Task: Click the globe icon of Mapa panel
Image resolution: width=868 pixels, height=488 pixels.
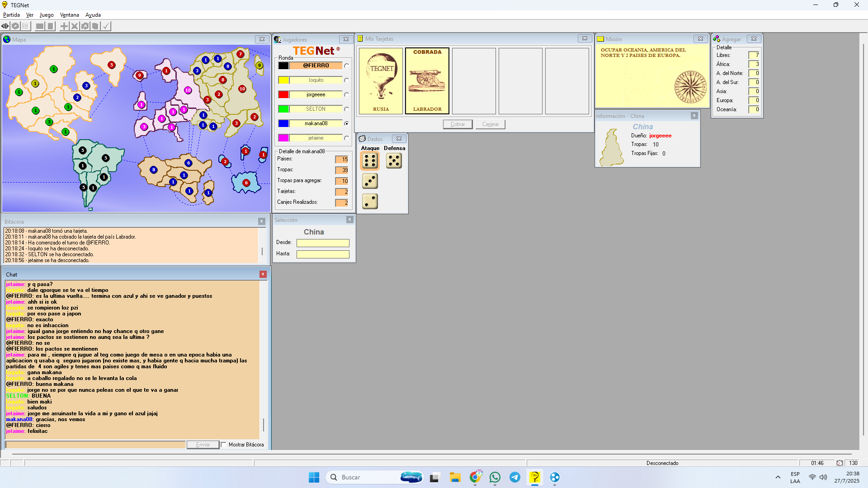Action: point(7,39)
